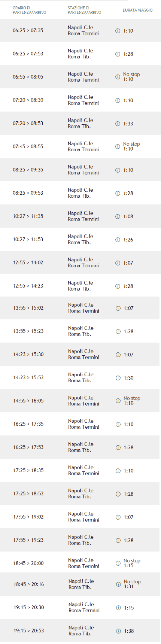This screenshot has width=161, height=644.
Task: Show info for 10:27 > 11:35 train
Action: [x=118, y=216]
